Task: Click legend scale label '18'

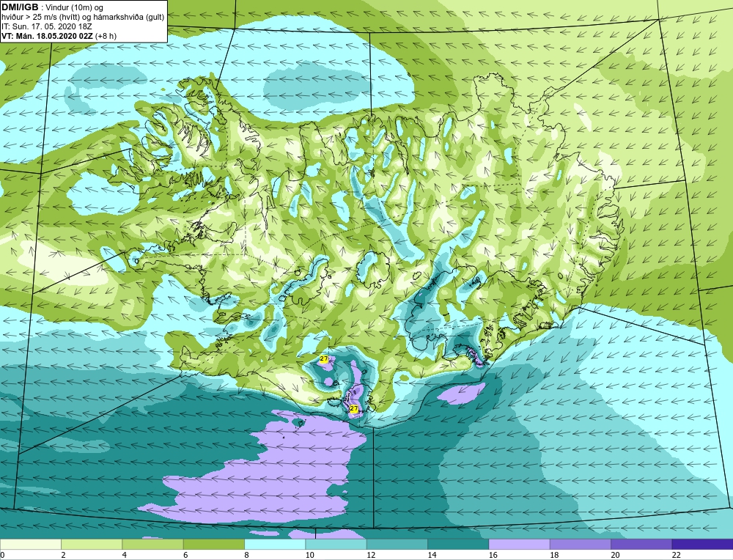Action: (554, 555)
